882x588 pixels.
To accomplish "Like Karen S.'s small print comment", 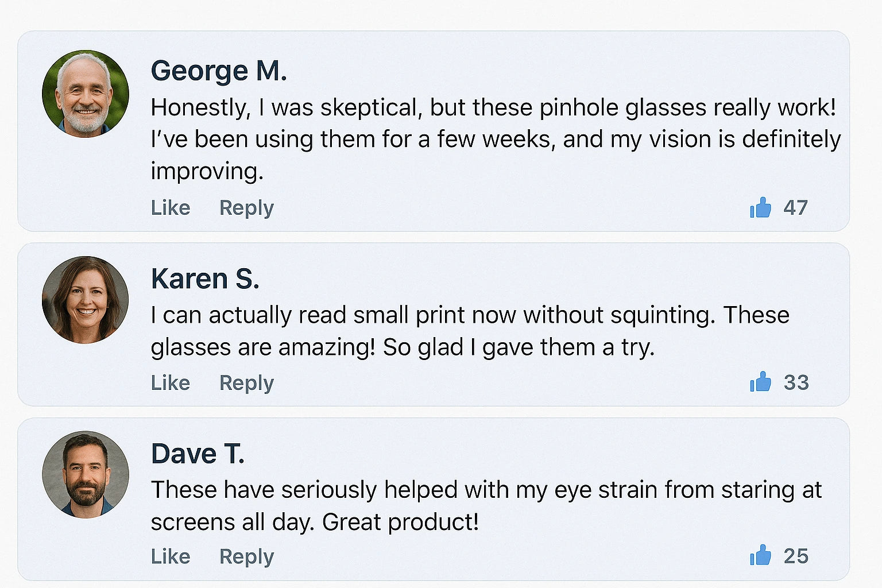I will (x=171, y=382).
